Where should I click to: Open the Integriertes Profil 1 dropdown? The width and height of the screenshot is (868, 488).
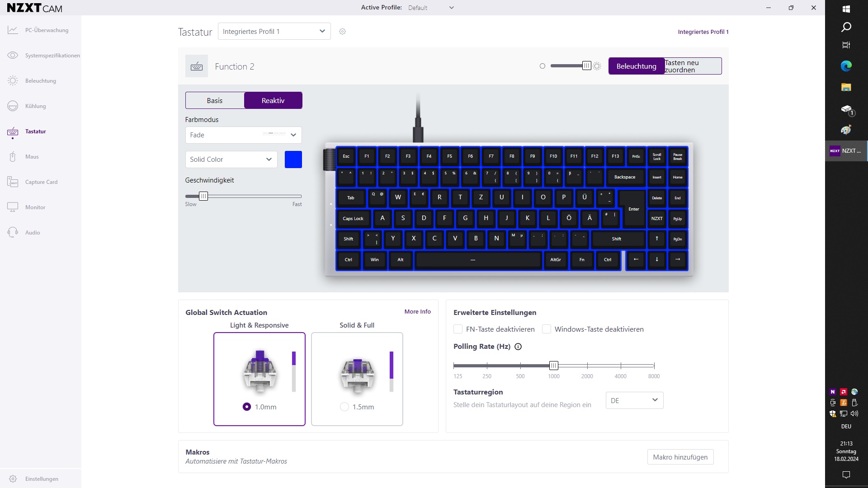click(274, 31)
